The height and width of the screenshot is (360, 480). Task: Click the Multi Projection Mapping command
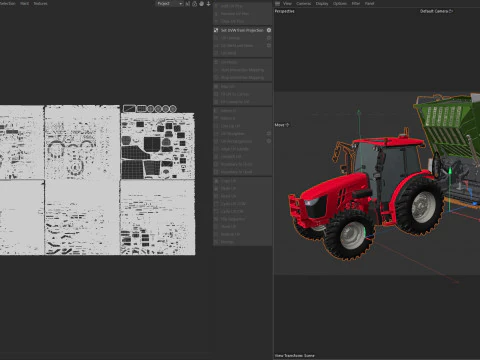tap(242, 70)
